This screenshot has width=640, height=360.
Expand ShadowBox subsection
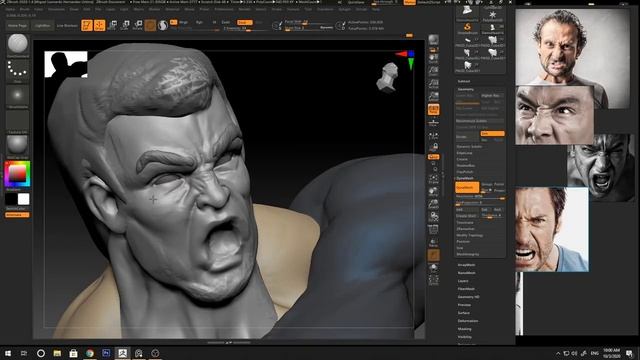[x=466, y=166]
